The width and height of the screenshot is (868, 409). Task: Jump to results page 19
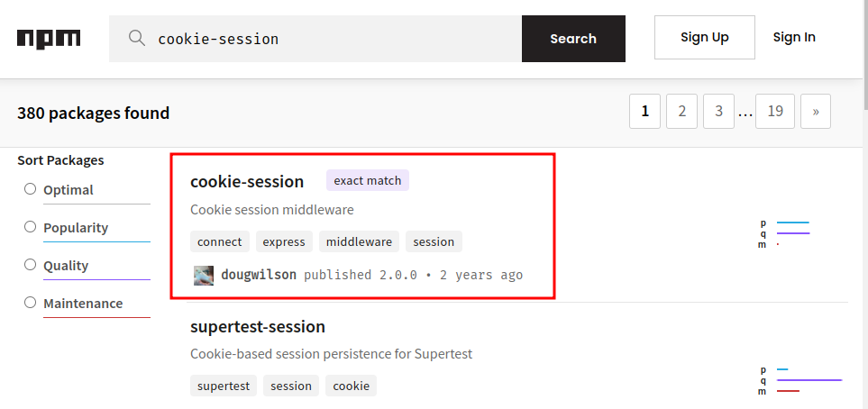[x=774, y=112]
